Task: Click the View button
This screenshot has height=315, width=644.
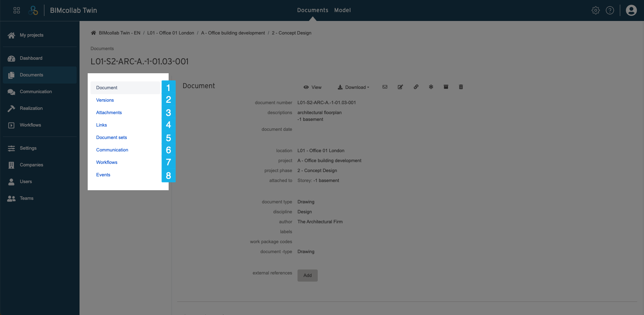Action: [312, 87]
